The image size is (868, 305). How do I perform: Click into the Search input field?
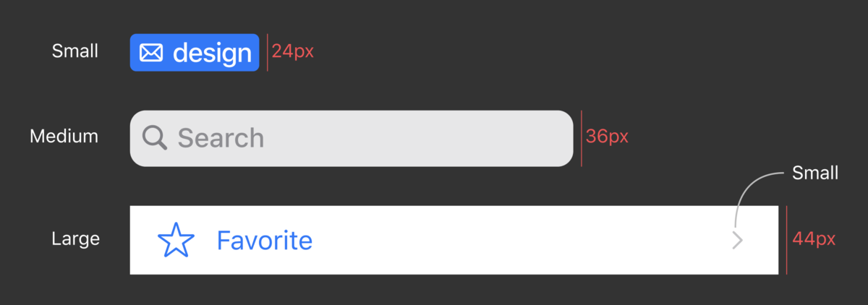click(352, 138)
